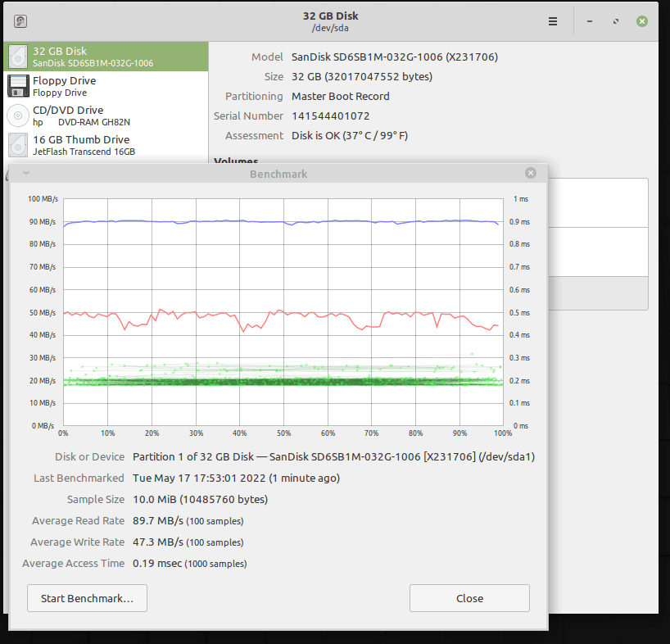Click the floppy disk icon in sidebar
670x644 pixels.
[x=18, y=86]
